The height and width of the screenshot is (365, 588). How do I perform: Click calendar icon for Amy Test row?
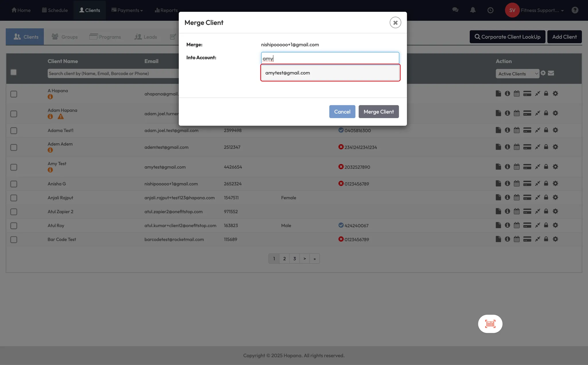517,167
